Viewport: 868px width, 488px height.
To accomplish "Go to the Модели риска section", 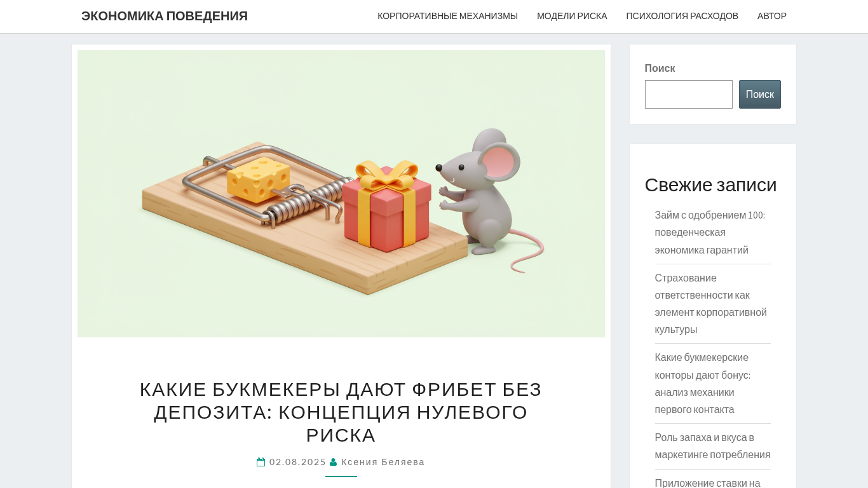I will coord(572,16).
